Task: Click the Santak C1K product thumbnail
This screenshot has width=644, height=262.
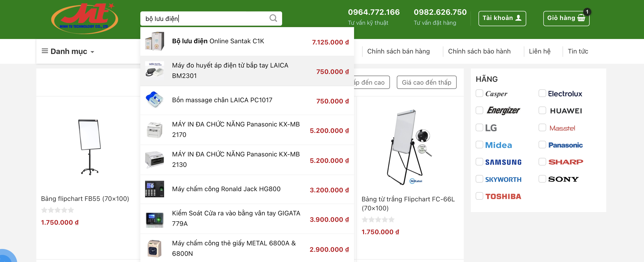Action: (x=155, y=41)
